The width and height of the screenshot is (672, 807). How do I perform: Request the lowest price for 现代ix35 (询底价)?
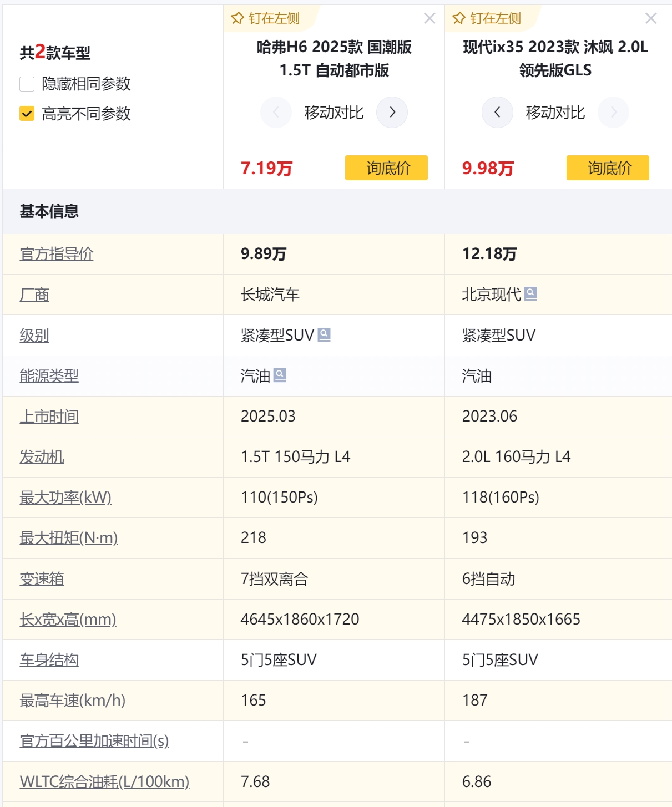(x=608, y=168)
